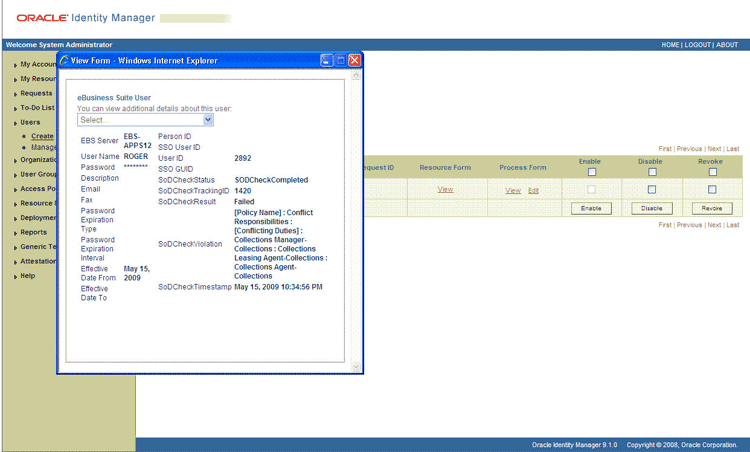The height and width of the screenshot is (452, 750).
Task: Maximize the View Form popup window
Action: pyautogui.click(x=341, y=60)
